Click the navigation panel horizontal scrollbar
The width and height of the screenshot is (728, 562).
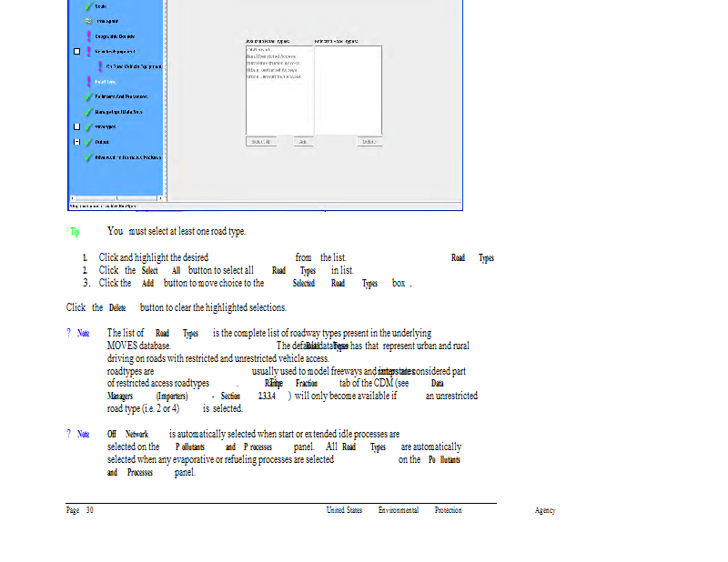(116, 198)
